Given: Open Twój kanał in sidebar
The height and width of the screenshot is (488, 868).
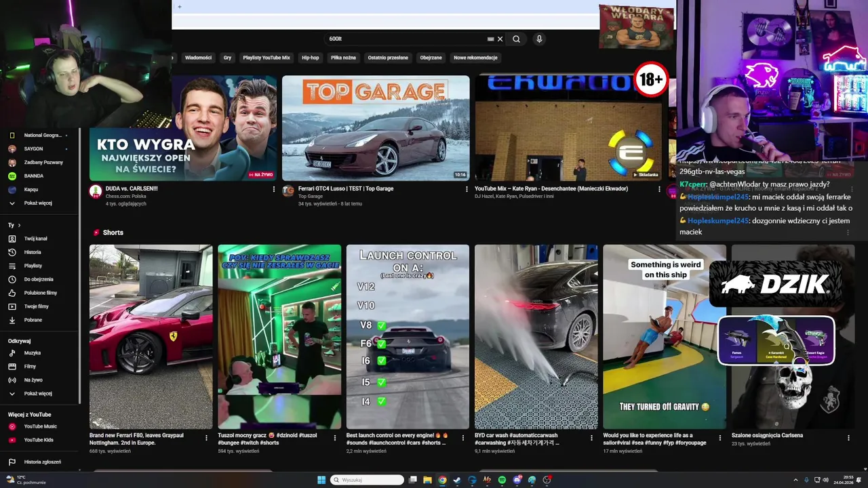Looking at the screenshot, I should point(35,239).
